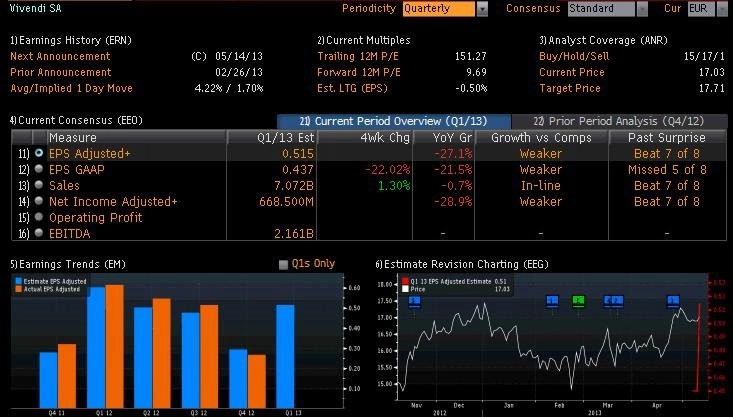Open Earnings History (ERN) section

[x=71, y=40]
